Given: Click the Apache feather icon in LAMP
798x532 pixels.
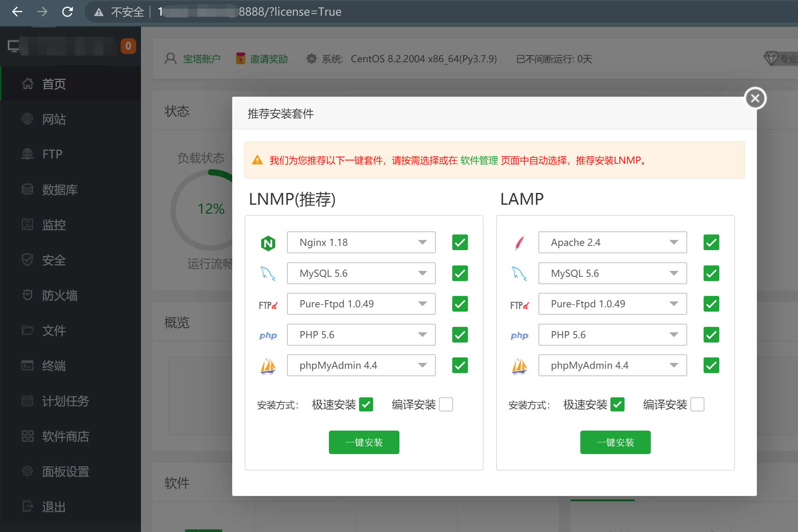Looking at the screenshot, I should click(x=520, y=243).
